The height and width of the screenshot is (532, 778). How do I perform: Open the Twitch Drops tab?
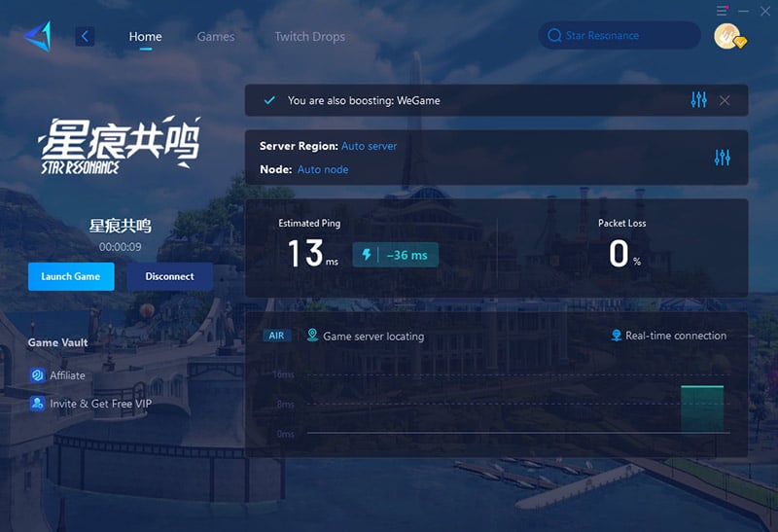[x=309, y=37]
